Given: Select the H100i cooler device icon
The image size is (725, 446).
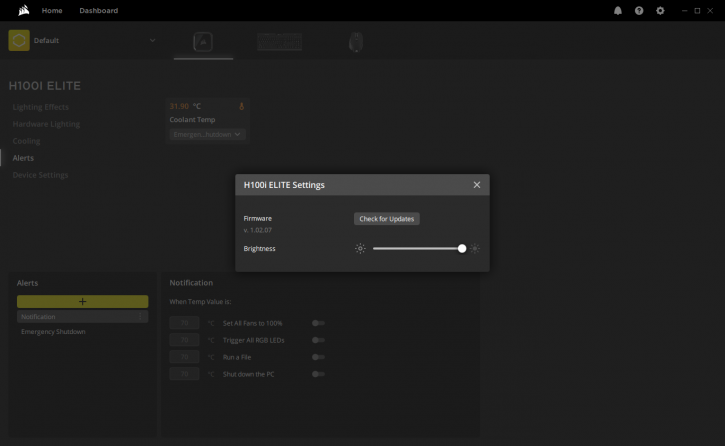Looking at the screenshot, I should click(x=203, y=42).
